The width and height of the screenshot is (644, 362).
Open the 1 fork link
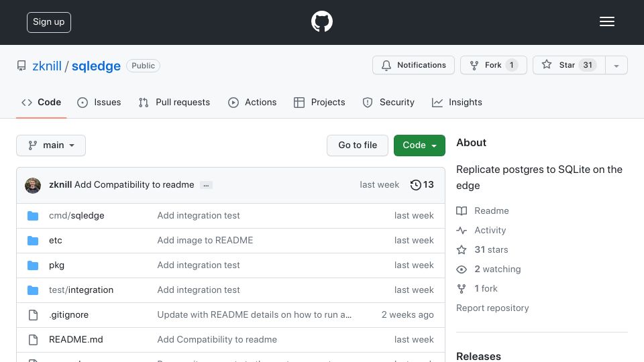tap(486, 288)
